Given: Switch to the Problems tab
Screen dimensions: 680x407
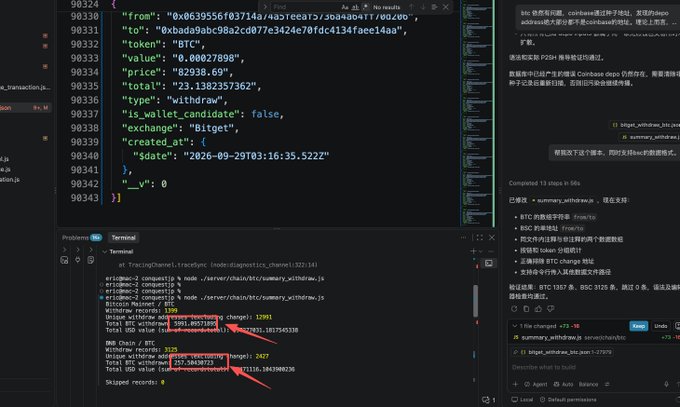Looking at the screenshot, I should [x=82, y=237].
